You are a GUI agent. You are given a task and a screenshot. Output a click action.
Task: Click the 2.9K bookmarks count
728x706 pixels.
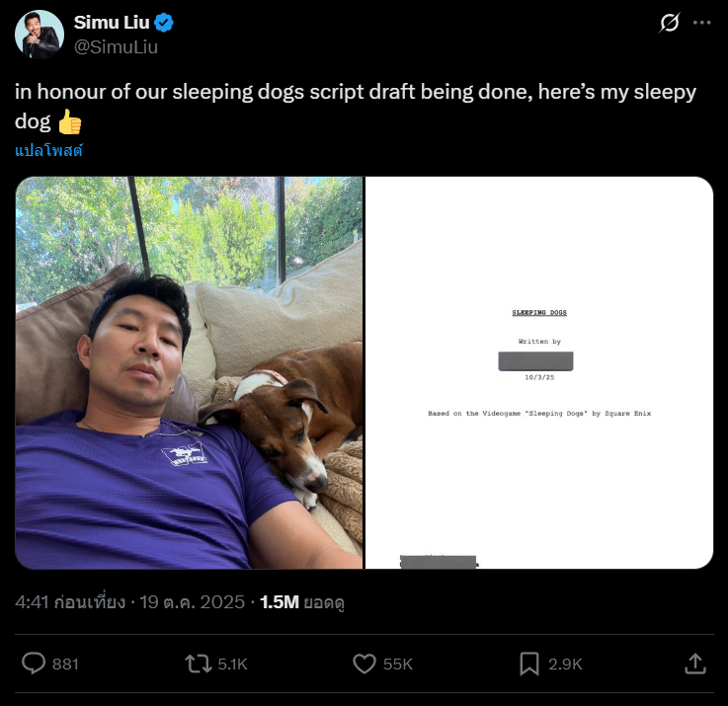point(566,664)
